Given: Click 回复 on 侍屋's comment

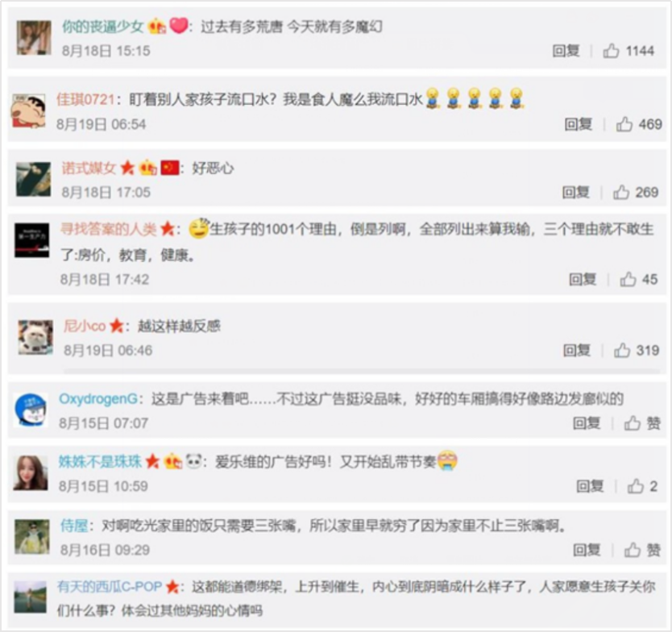Looking at the screenshot, I should tap(587, 550).
